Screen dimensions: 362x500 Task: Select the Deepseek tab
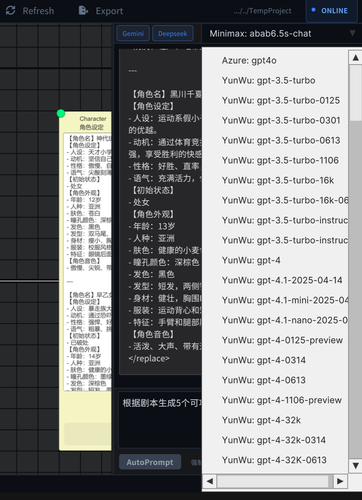point(173,33)
